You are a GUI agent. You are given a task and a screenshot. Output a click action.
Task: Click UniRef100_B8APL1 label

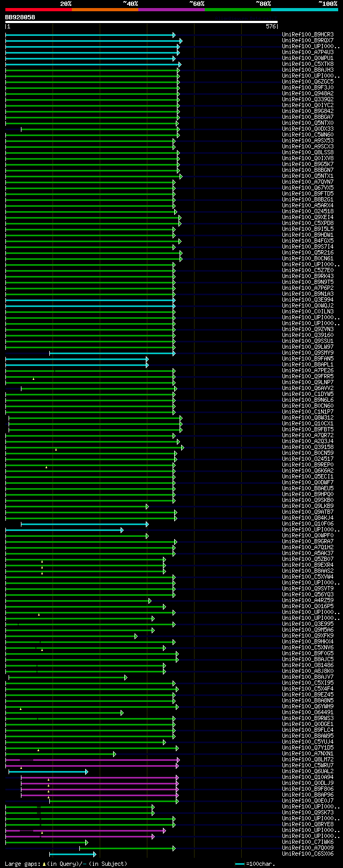coord(308,365)
